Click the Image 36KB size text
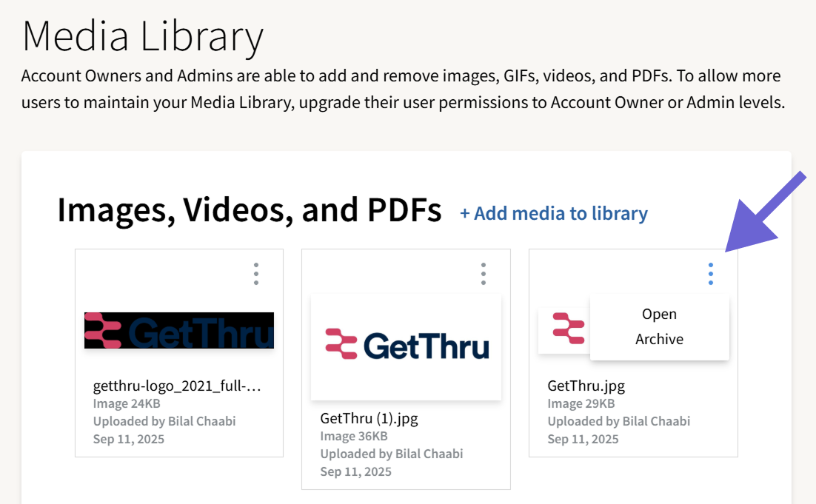 click(354, 436)
